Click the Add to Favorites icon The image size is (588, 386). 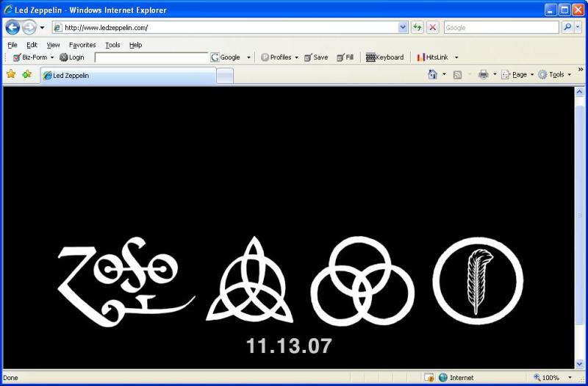27,74
